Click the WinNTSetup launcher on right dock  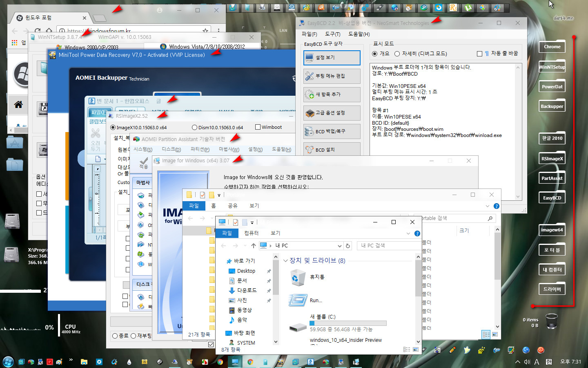tap(552, 67)
